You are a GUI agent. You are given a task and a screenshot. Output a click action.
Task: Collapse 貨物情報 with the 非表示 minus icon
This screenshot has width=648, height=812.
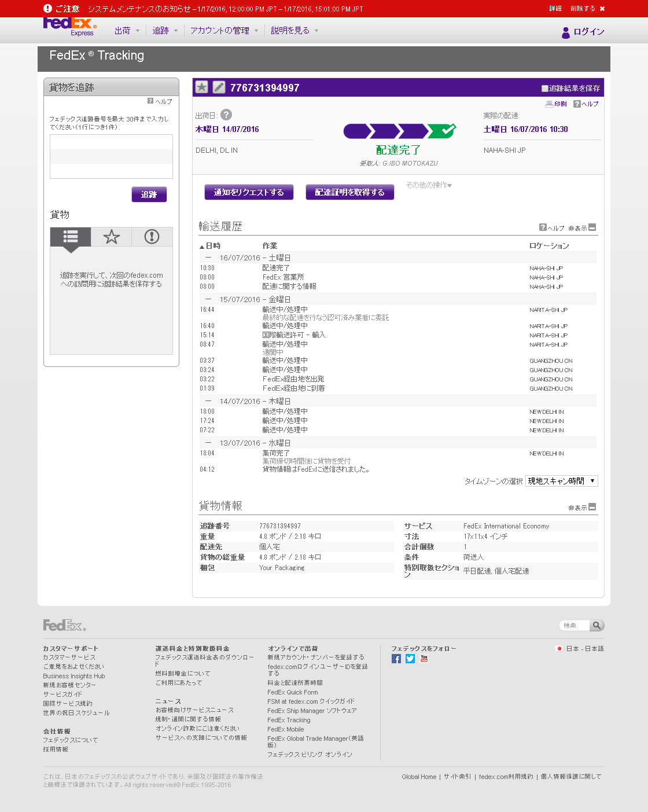pyautogui.click(x=592, y=507)
